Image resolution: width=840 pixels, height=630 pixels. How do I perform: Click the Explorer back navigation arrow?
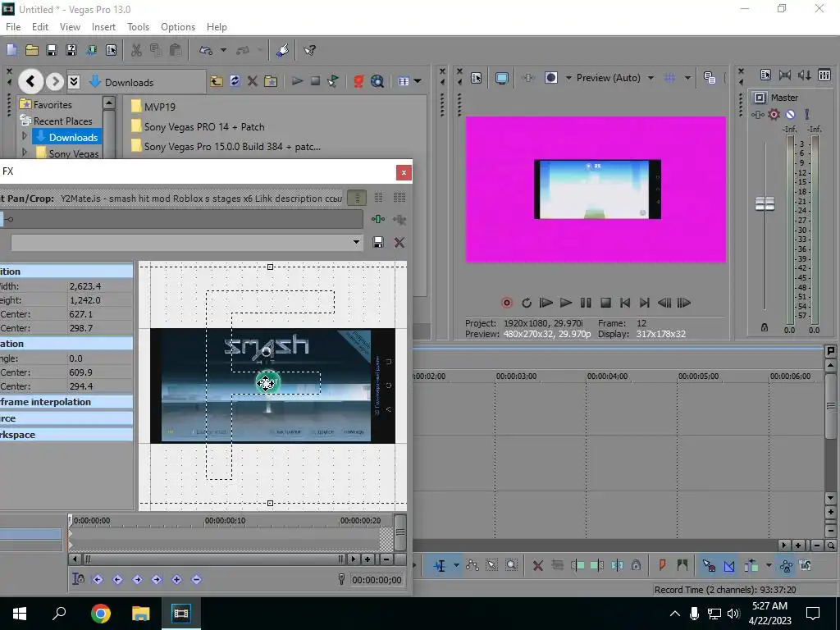point(31,81)
